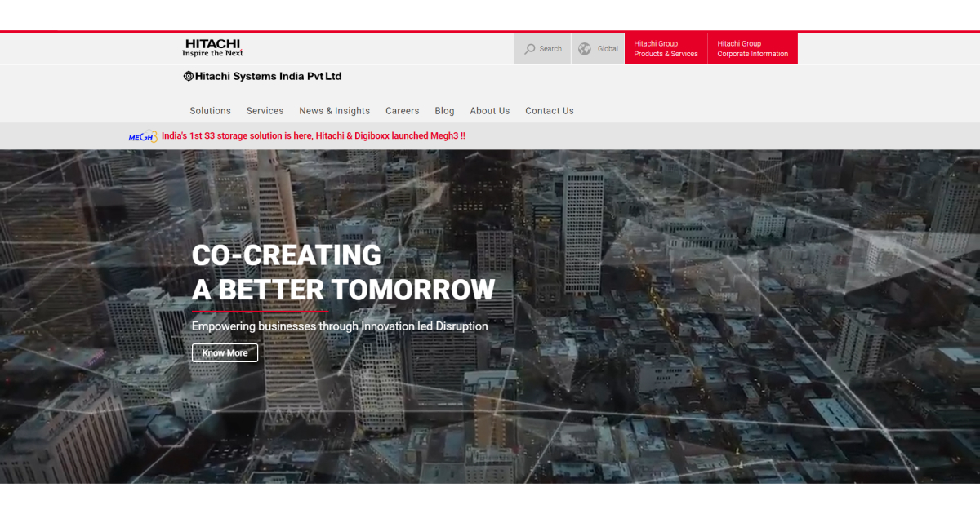Open Hitachi Group Products & Services
Viewport: 980px width, 514px height.
(666, 49)
